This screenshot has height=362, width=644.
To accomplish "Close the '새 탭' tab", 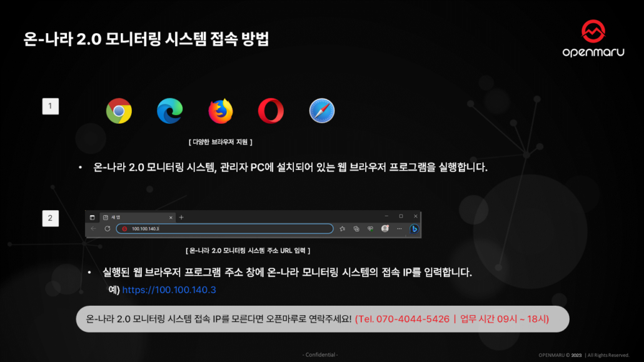I will (172, 217).
